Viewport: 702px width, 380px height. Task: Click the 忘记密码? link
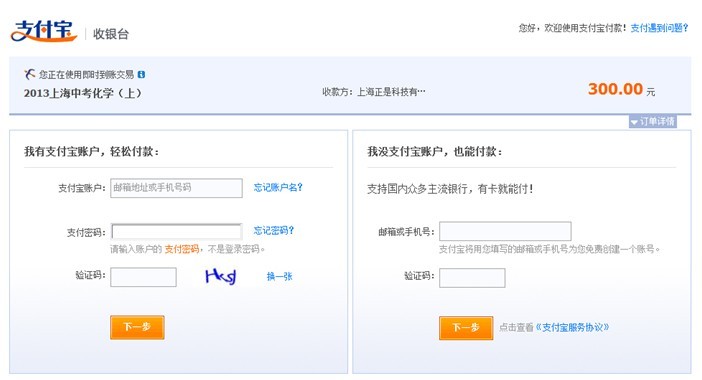point(274,231)
